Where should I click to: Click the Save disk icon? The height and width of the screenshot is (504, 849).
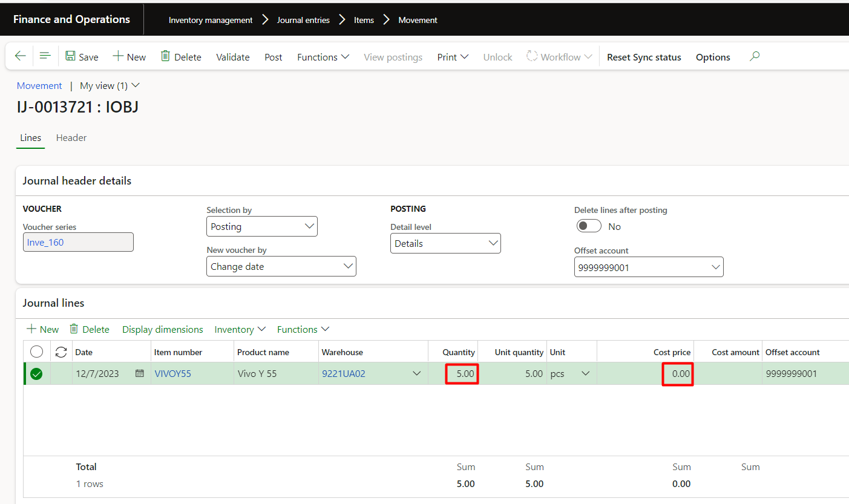pos(71,56)
